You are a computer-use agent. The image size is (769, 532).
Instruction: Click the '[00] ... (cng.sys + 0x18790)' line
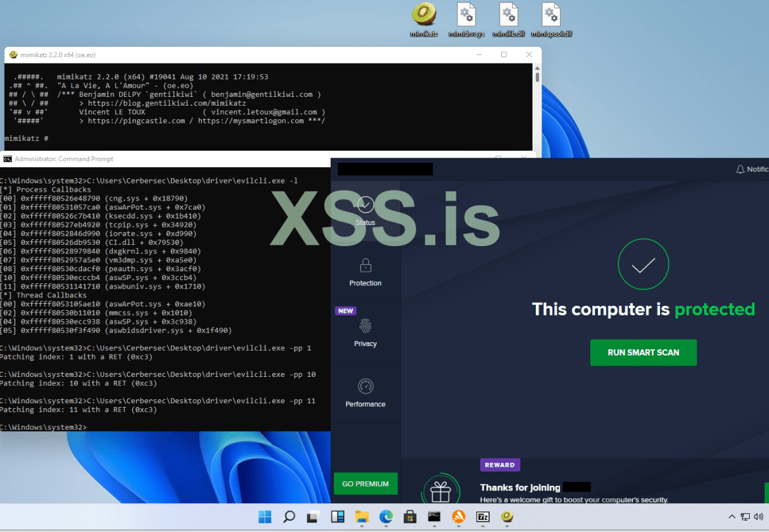point(94,199)
